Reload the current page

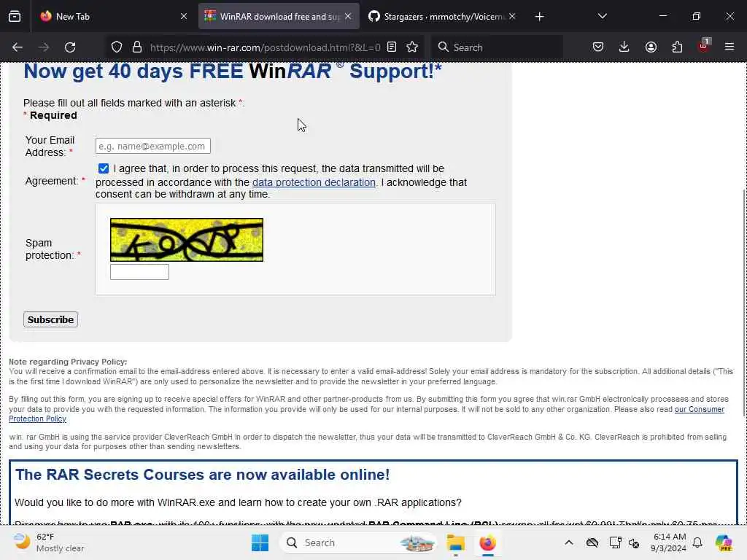70,47
